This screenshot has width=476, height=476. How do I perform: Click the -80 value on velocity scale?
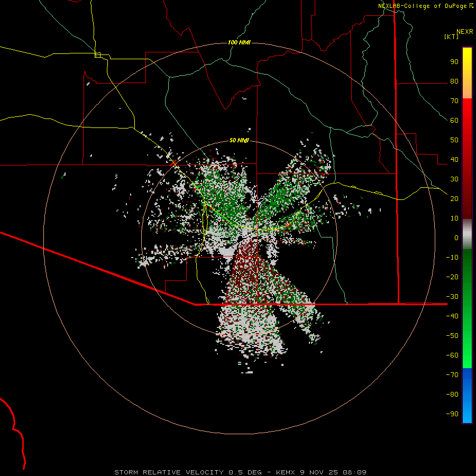click(452, 395)
